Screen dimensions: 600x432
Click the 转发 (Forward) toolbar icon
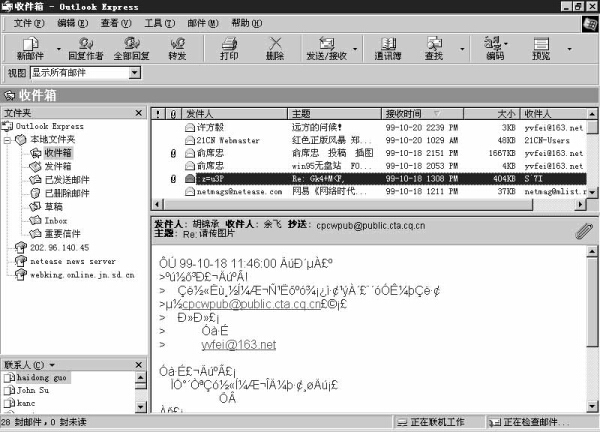click(x=177, y=49)
